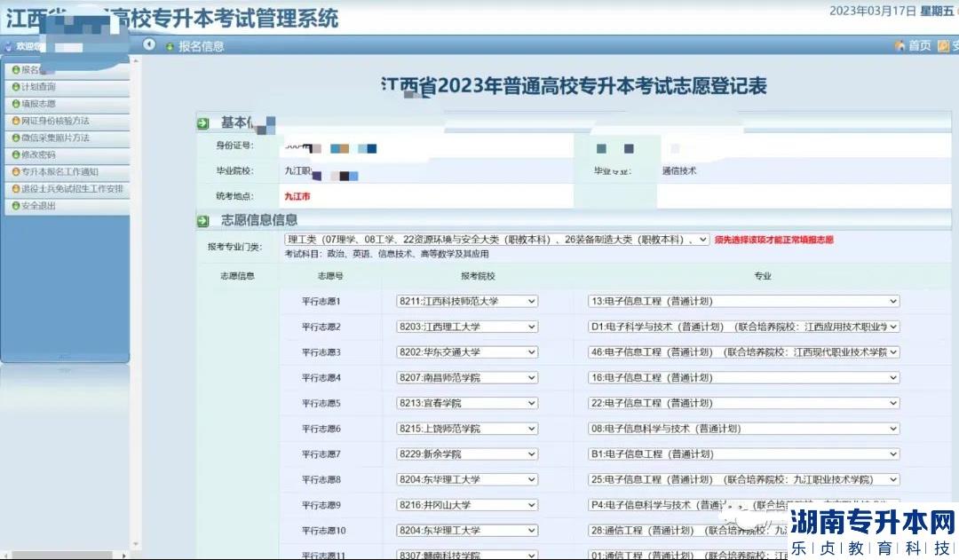Image resolution: width=959 pixels, height=560 pixels.
Task: Open the 平行志愿1 school dropdown (江西科技师范大学)
Action: point(467,302)
